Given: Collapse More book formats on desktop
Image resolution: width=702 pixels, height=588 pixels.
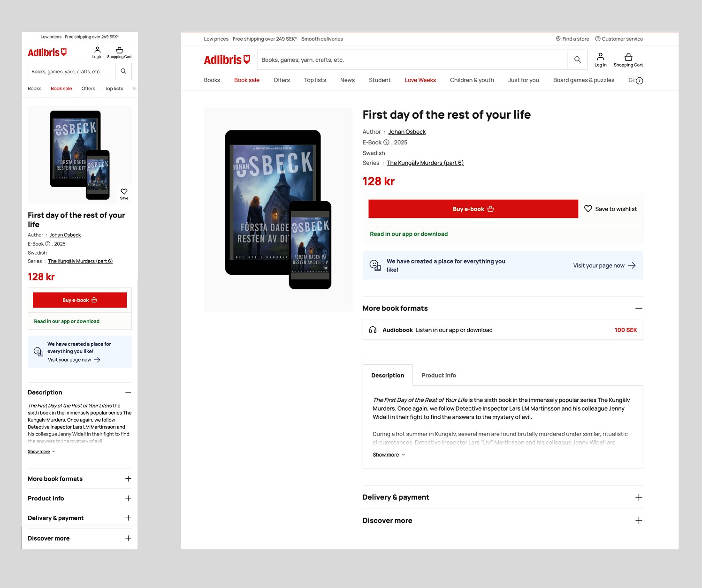Looking at the screenshot, I should coord(639,308).
